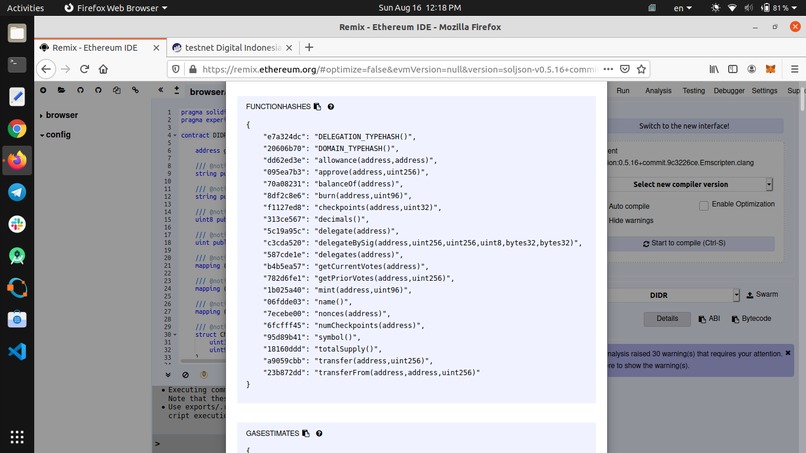The image size is (806, 453).
Task: View site security padlock info
Action: click(x=193, y=69)
